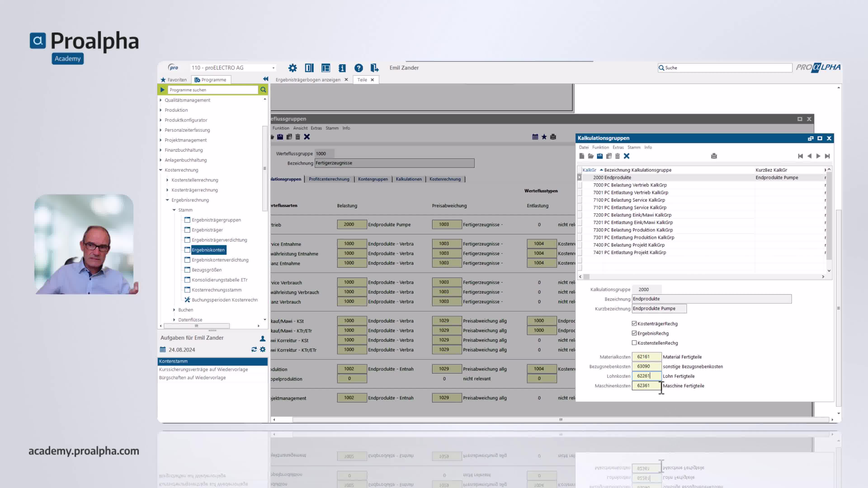Screen dimensions: 868x488
Task: Click the settings gear icon in top toolbar
Action: (x=292, y=68)
